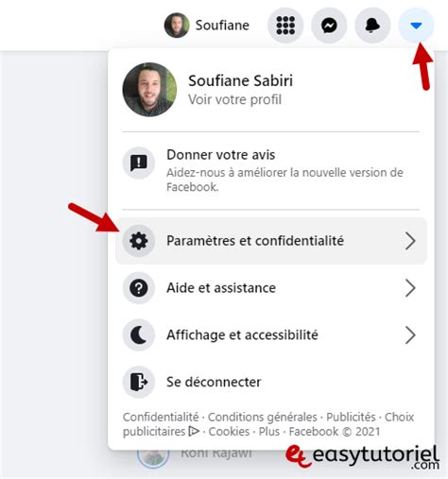Image resolution: width=448 pixels, height=479 pixels.
Task: Open the nine-dot apps menu icon
Action: coord(285,26)
